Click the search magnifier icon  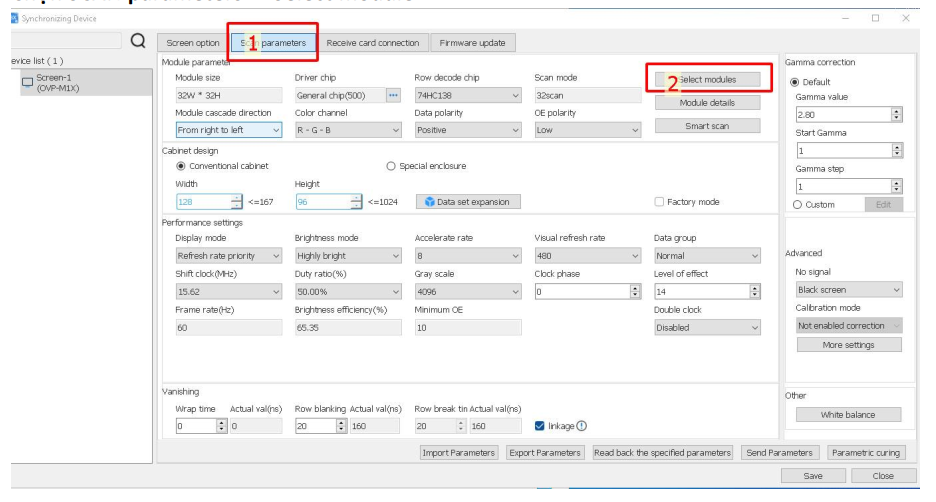pyautogui.click(x=138, y=42)
